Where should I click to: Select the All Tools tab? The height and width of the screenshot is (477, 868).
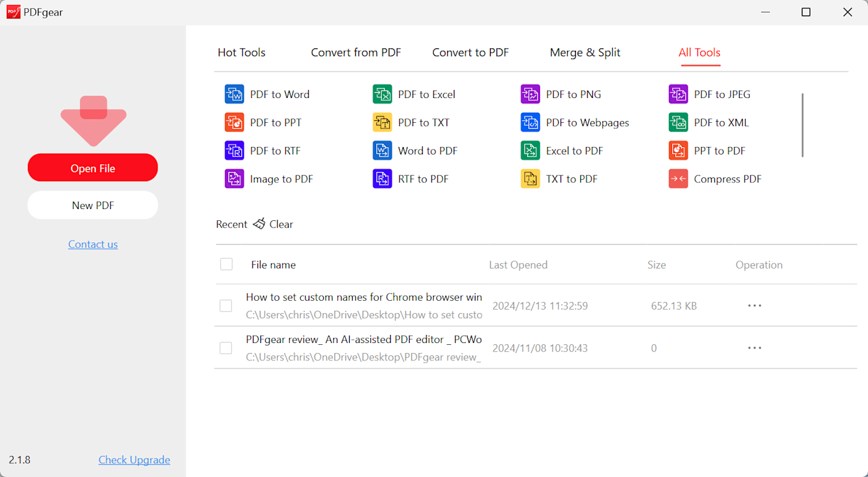[699, 53]
